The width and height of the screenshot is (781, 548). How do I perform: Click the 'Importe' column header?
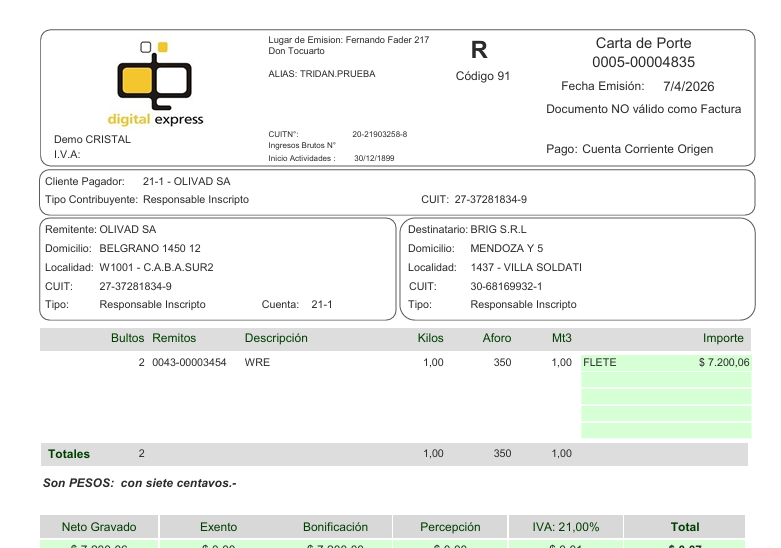[723, 338]
